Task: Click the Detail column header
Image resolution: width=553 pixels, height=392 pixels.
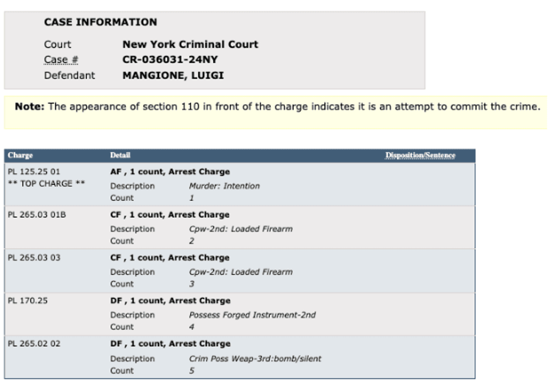Action: point(120,155)
